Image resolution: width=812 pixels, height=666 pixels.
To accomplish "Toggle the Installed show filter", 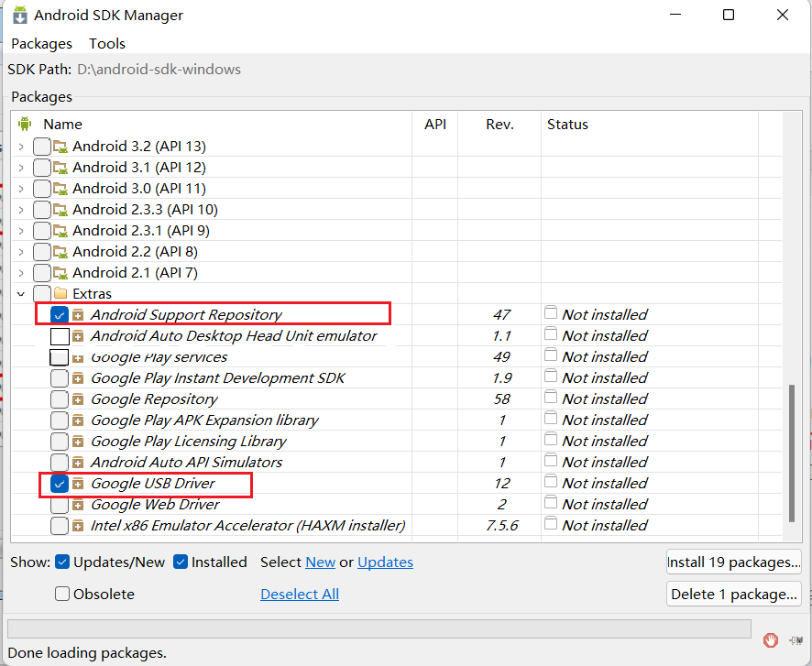I will (x=181, y=562).
